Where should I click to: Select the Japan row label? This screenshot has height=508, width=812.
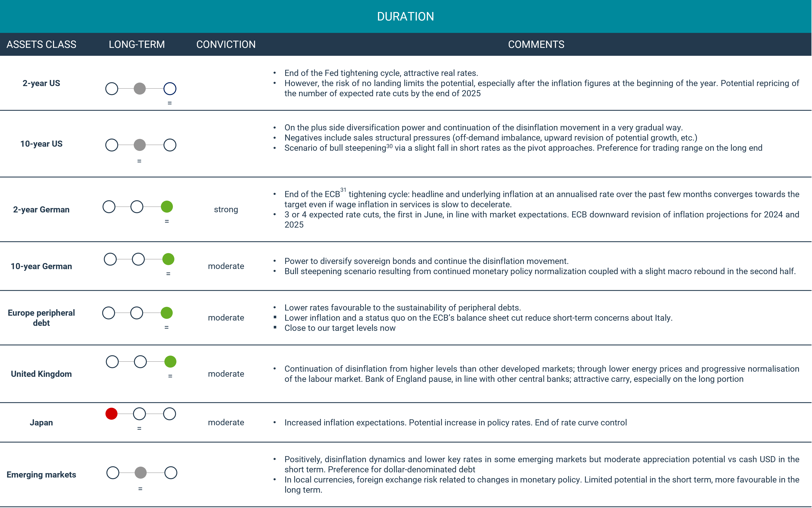41,423
